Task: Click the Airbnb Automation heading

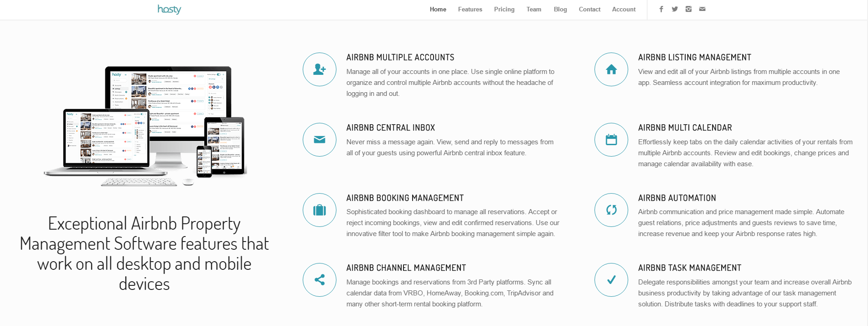Action: (x=677, y=198)
